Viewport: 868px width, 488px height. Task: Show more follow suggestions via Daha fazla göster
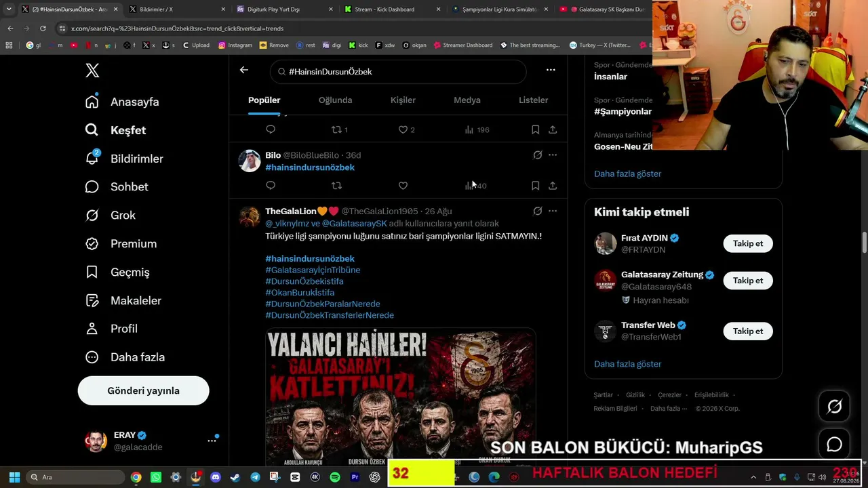point(627,364)
